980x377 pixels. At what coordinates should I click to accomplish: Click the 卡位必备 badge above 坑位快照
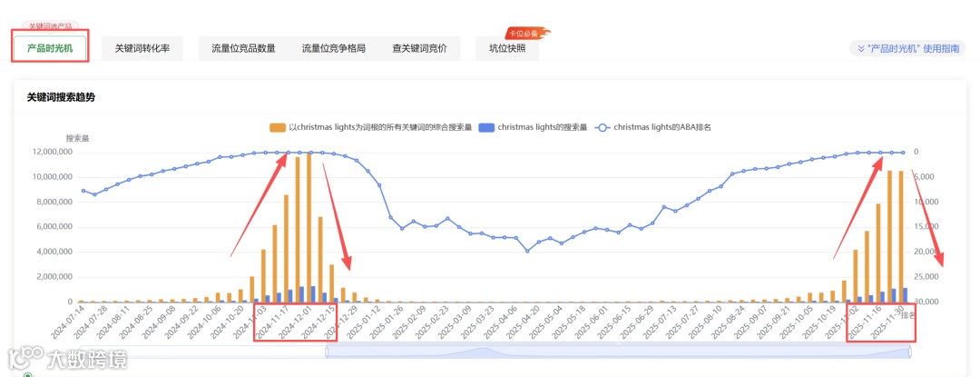tap(525, 33)
